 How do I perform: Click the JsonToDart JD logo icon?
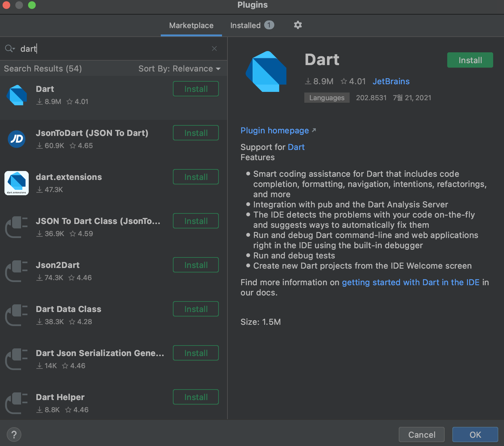[17, 139]
